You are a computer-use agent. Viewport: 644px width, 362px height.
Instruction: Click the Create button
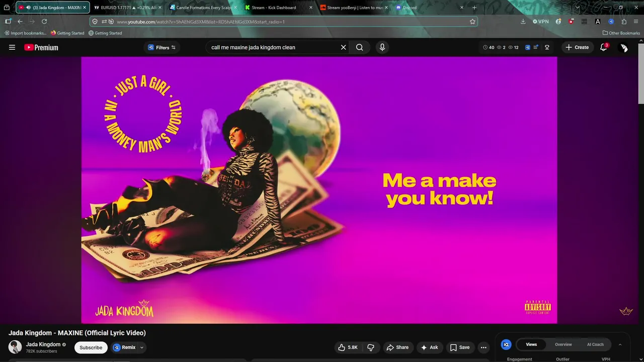577,47
